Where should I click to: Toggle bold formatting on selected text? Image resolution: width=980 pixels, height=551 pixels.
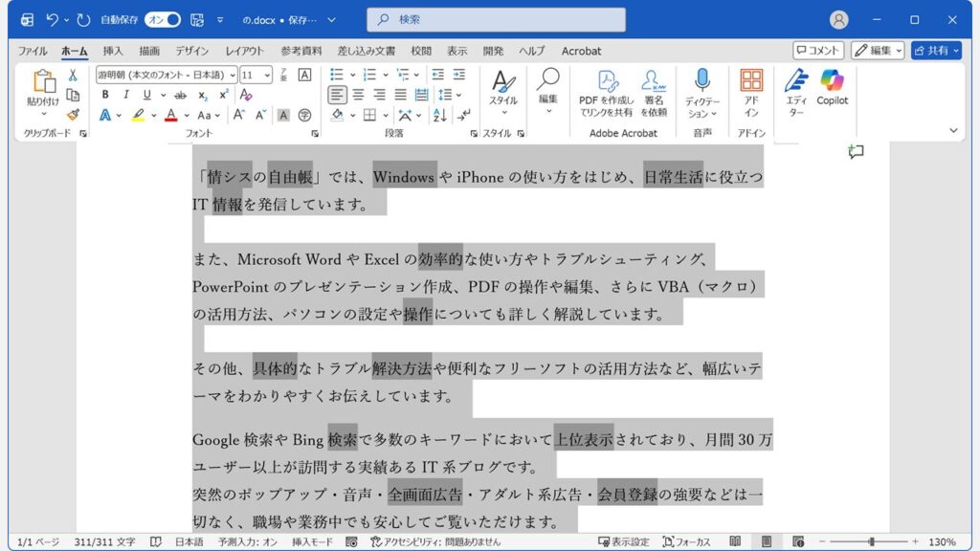point(105,94)
